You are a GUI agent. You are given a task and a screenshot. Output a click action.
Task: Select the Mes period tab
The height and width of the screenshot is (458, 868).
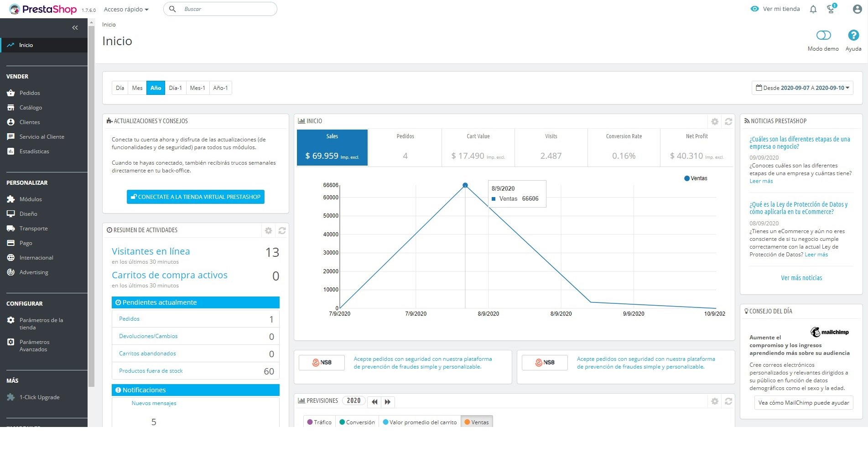pyautogui.click(x=137, y=88)
